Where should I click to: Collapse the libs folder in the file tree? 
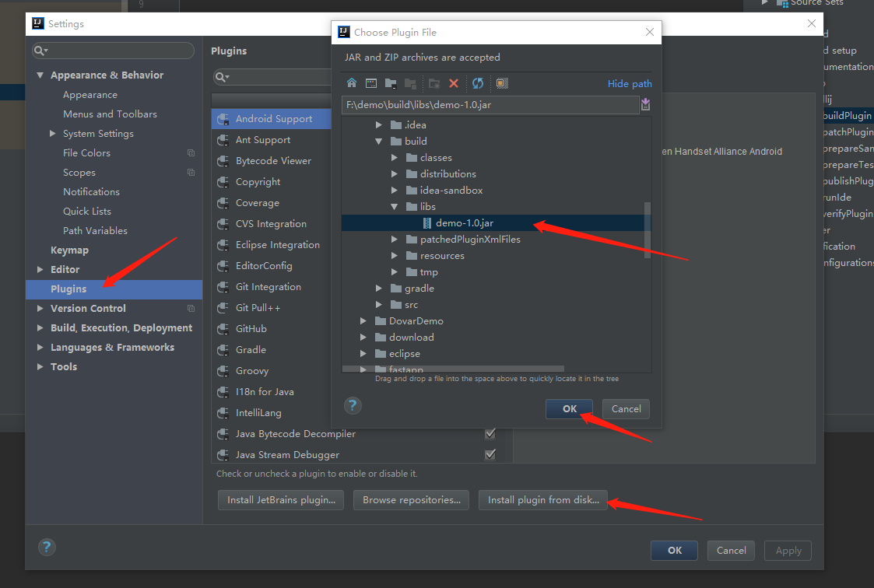[x=394, y=207]
